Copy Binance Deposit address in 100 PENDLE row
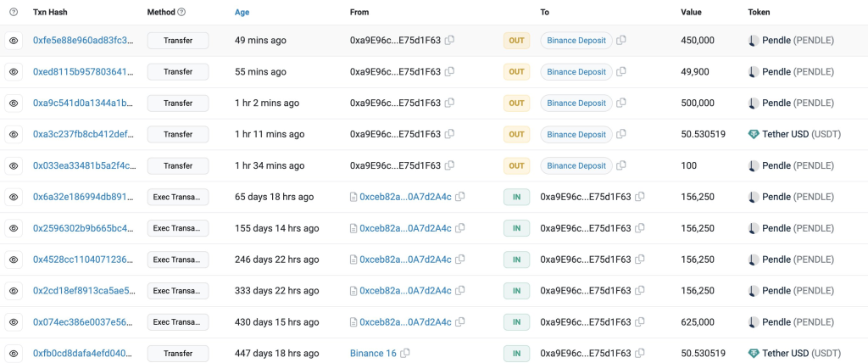Viewport: 868px width, 363px height. [x=621, y=165]
